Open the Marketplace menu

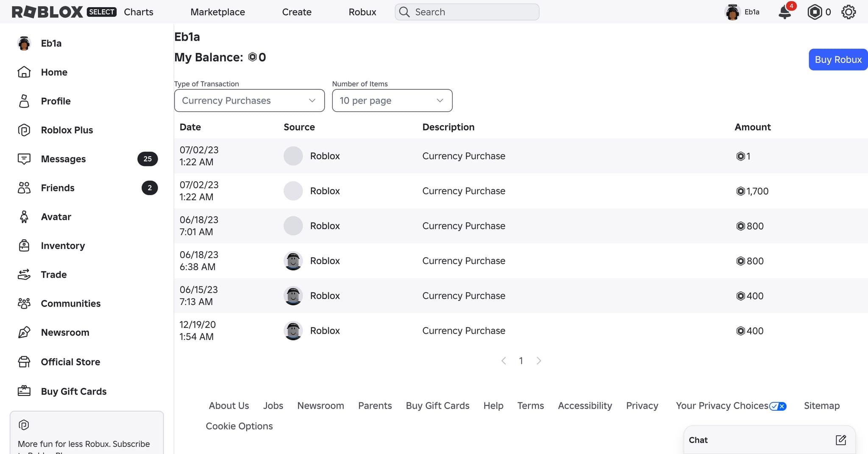pos(217,12)
